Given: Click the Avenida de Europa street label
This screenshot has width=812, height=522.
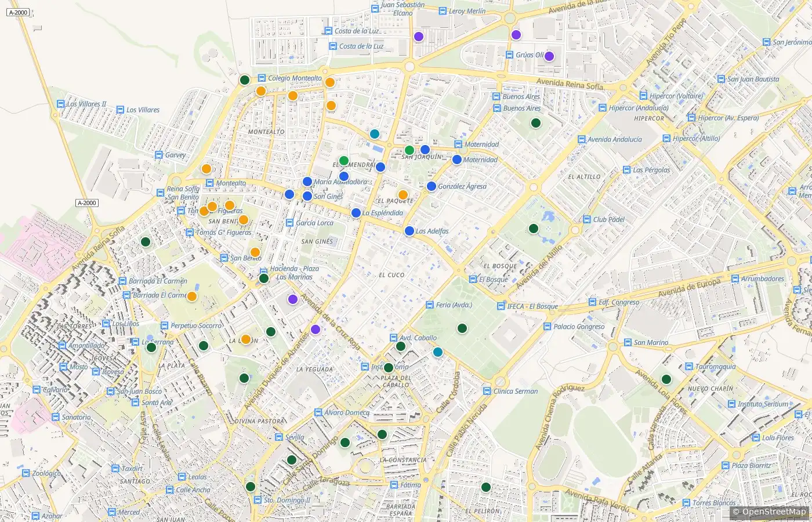Looking at the screenshot, I should tap(689, 288).
